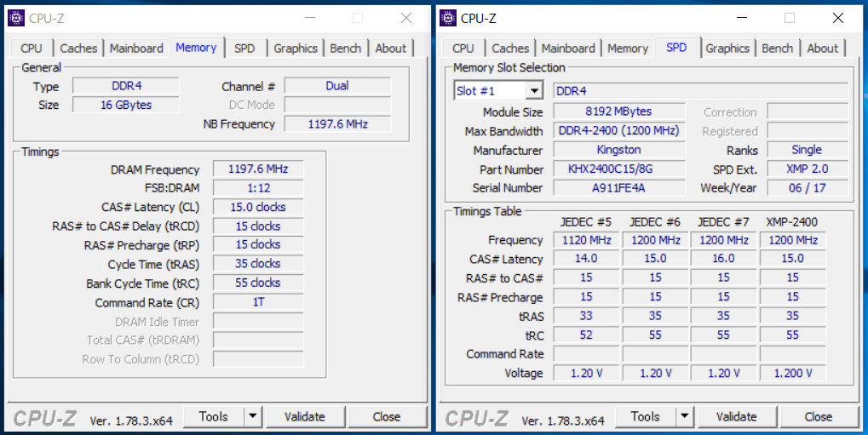The height and width of the screenshot is (435, 868).
Task: Click the XMP 2.0 SPD Ext. field
Action: 808,169
